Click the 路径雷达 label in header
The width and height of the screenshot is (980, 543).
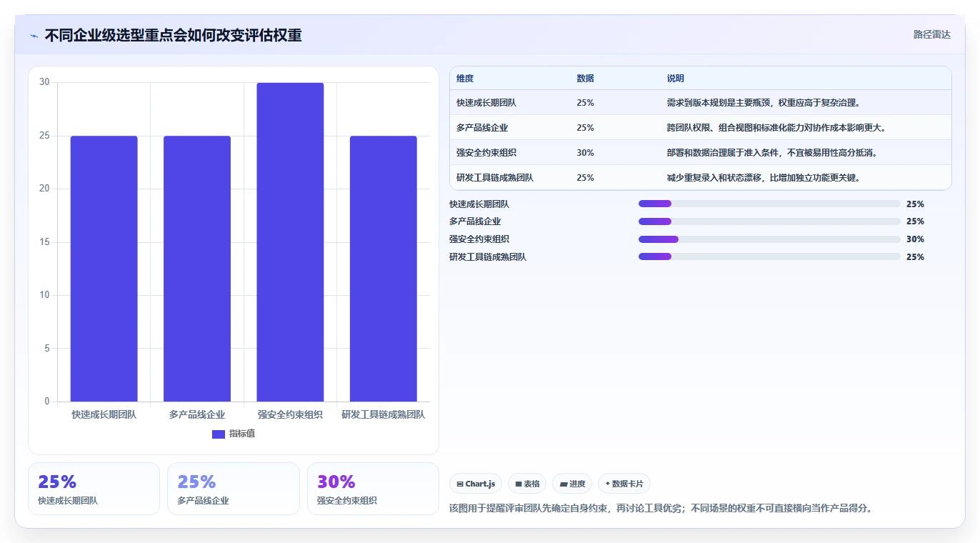coord(932,34)
